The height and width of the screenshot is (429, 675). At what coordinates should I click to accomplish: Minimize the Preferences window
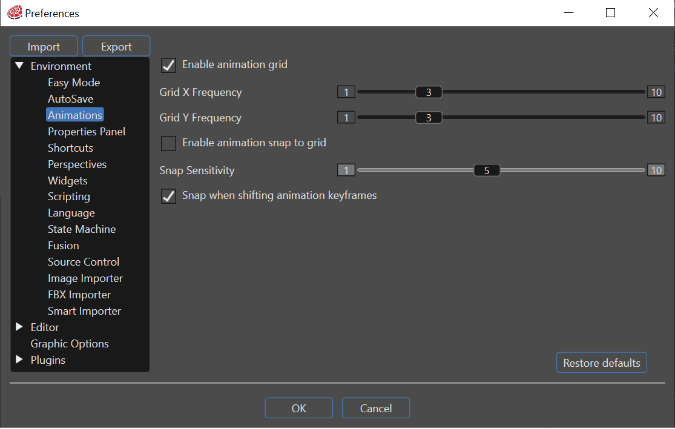tap(569, 12)
